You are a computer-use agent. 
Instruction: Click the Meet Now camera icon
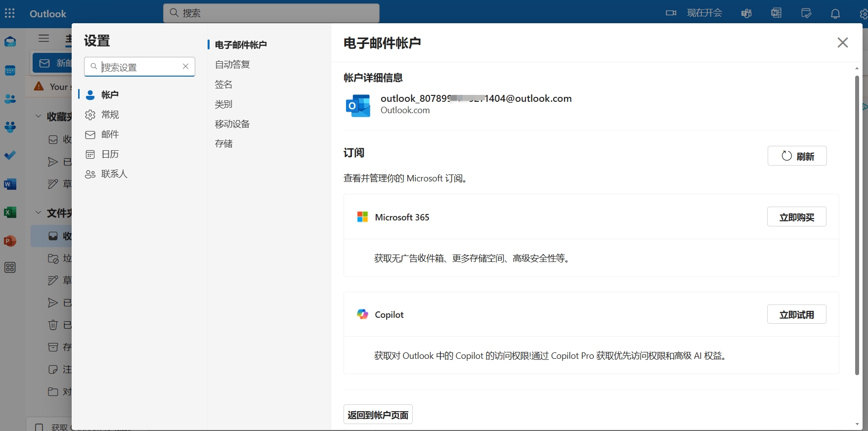[671, 13]
